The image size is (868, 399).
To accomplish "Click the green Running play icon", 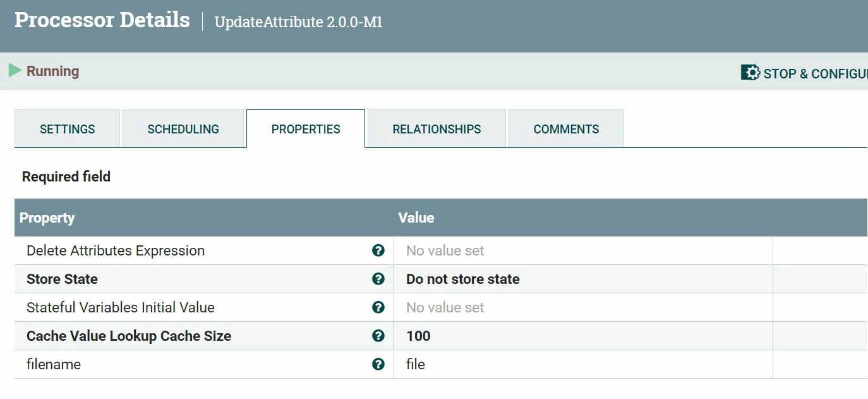I will pos(15,71).
